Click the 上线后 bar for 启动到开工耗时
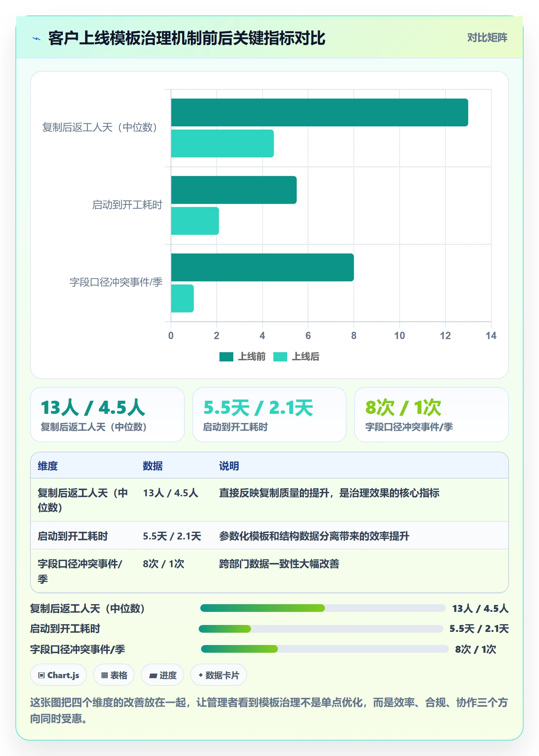This screenshot has width=539, height=756. point(195,221)
